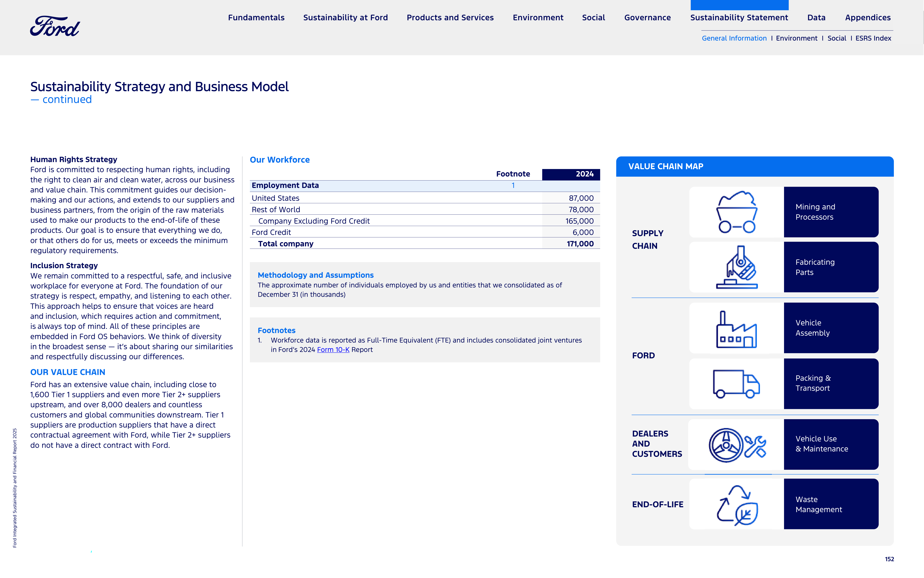This screenshot has height=578, width=924.
Task: Click the Footnotes heading
Action: (x=276, y=330)
